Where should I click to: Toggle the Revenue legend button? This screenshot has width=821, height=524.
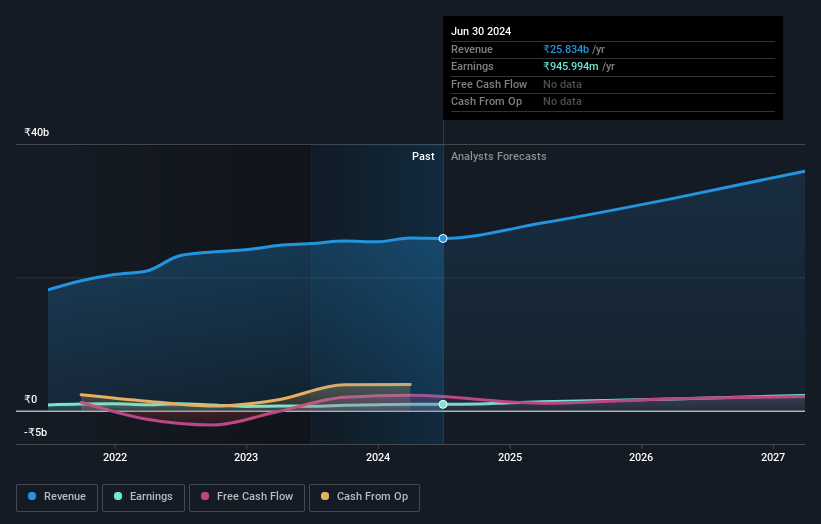[57, 497]
